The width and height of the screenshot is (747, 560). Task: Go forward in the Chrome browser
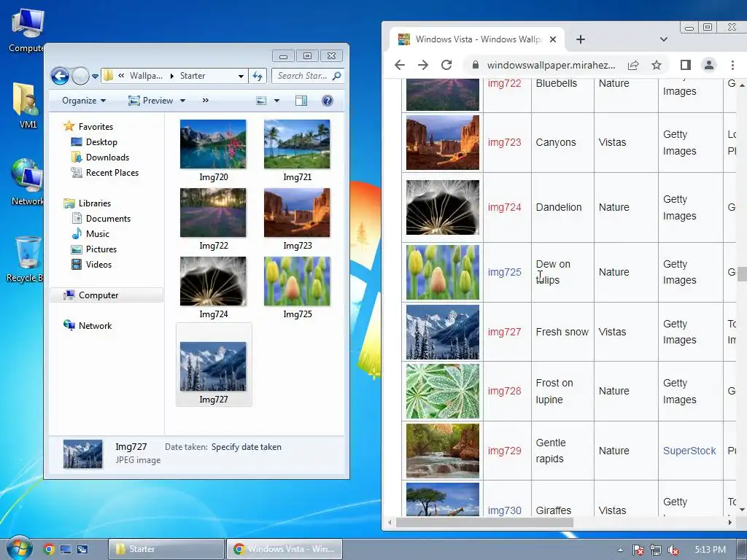coord(422,65)
